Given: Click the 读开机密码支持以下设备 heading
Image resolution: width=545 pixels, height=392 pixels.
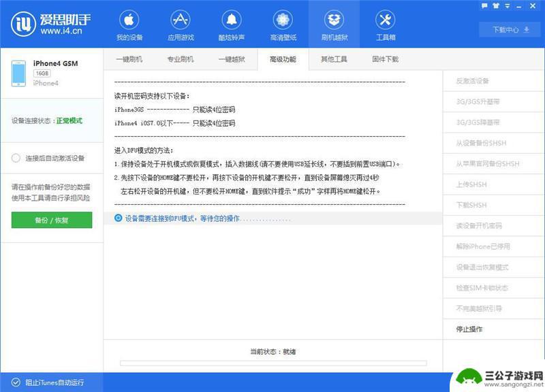Looking at the screenshot, I should click(152, 96).
